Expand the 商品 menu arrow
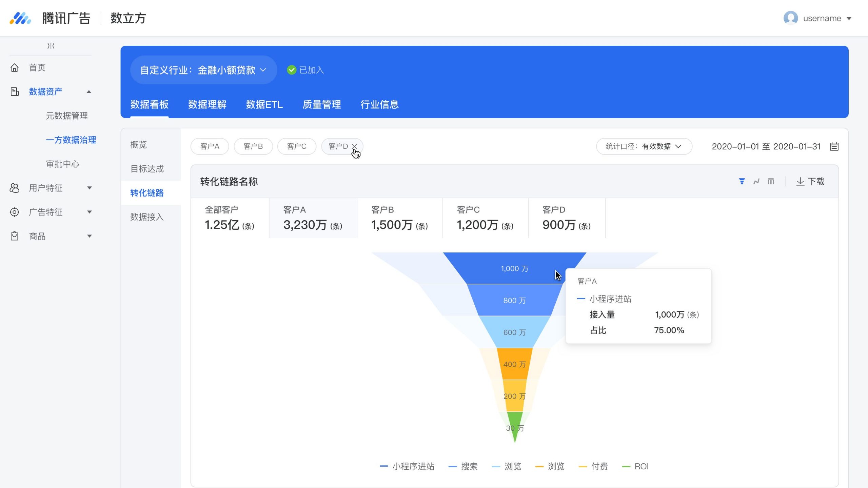The width and height of the screenshot is (868, 488). (x=90, y=236)
